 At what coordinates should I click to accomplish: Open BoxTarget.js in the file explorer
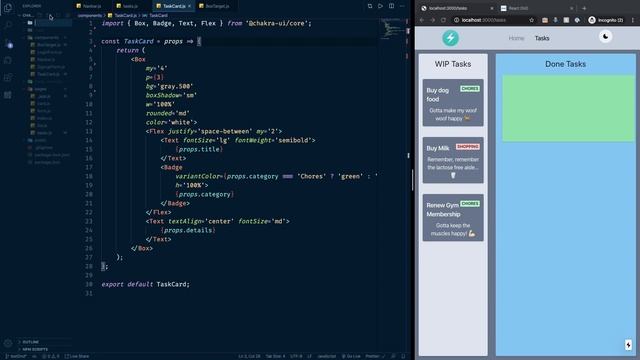point(48,45)
